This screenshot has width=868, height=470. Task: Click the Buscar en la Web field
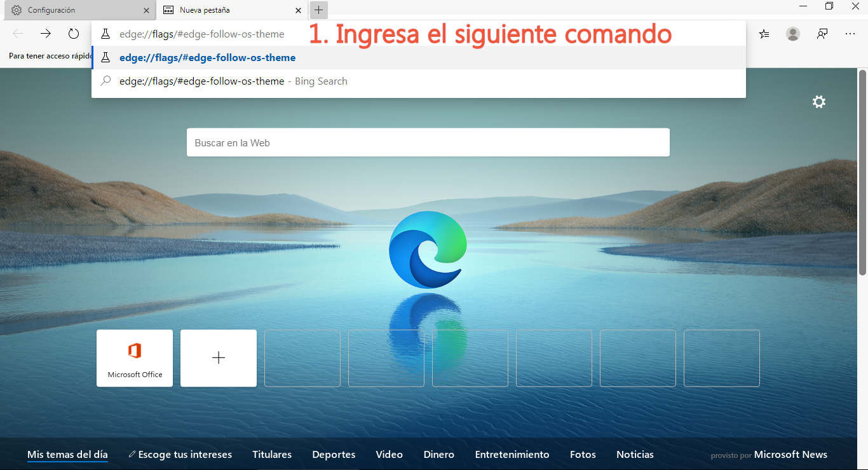[428, 142]
